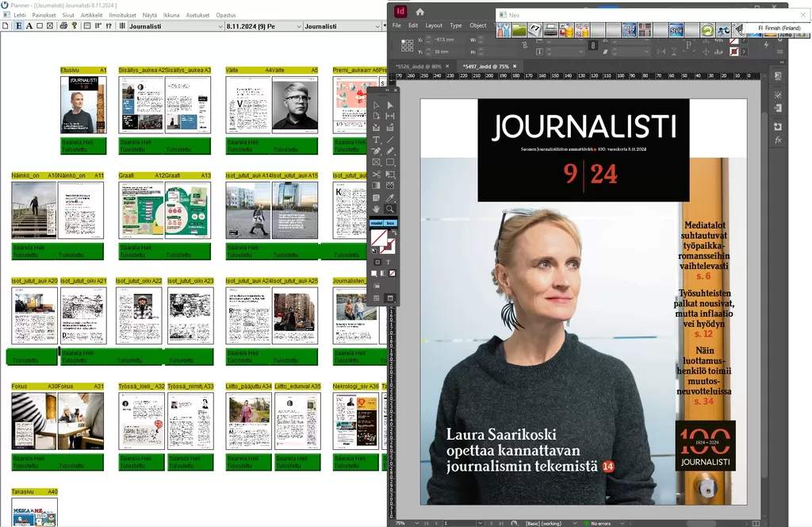The width and height of the screenshot is (812, 527).
Task: Click the InDesign Fill color swatch
Action: coord(378,238)
